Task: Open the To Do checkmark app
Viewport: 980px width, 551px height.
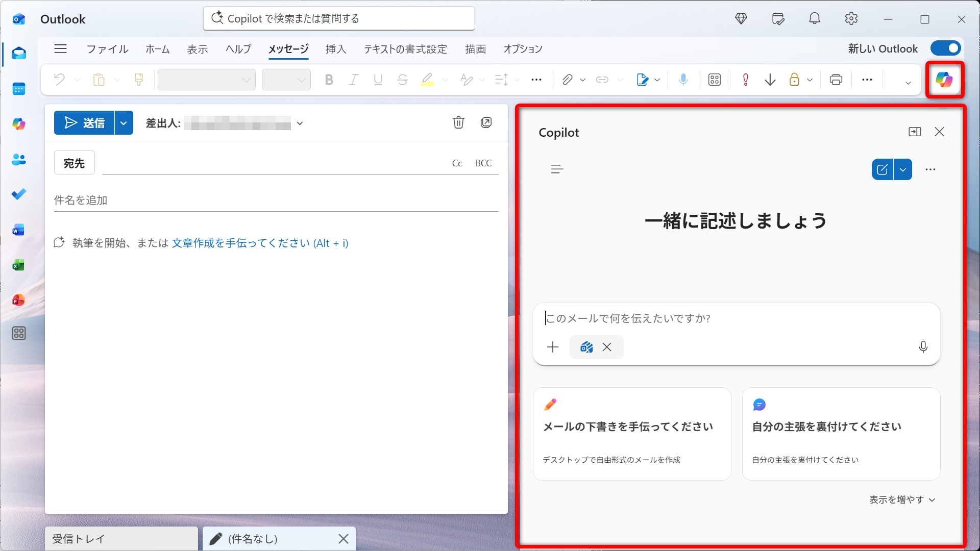Action: click(x=19, y=194)
